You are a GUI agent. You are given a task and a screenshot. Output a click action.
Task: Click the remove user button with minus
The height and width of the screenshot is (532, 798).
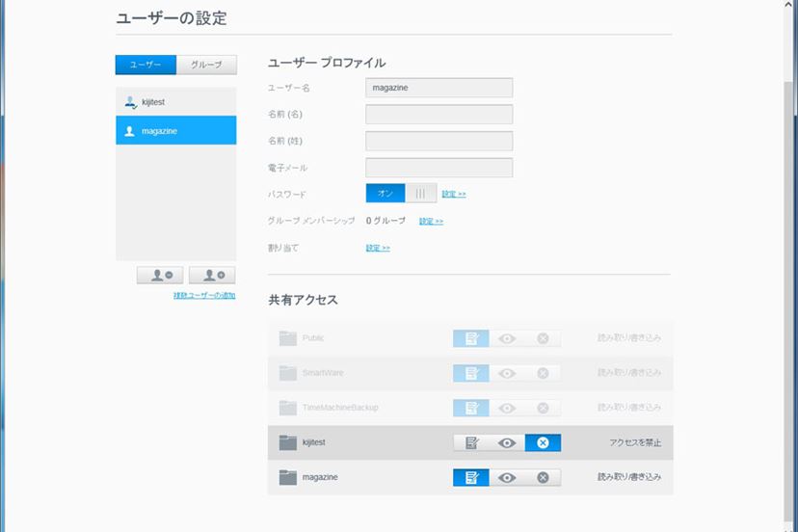coord(160,276)
